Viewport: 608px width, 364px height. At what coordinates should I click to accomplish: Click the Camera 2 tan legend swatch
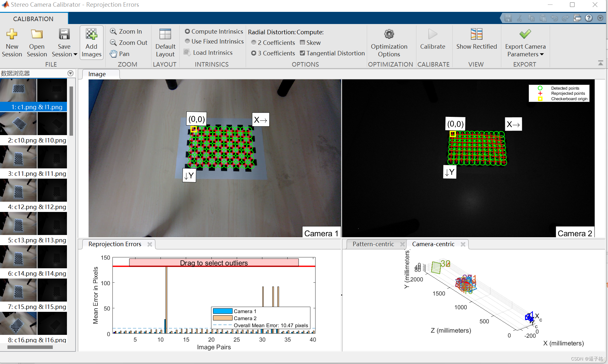click(x=223, y=318)
